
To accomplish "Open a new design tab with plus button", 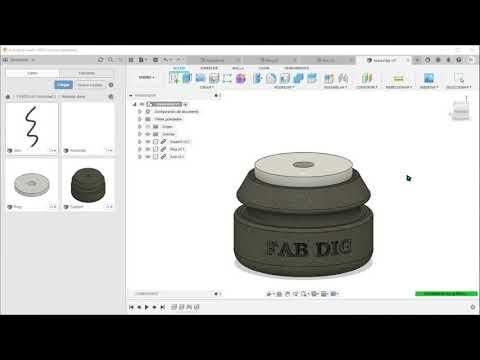I will (x=417, y=60).
